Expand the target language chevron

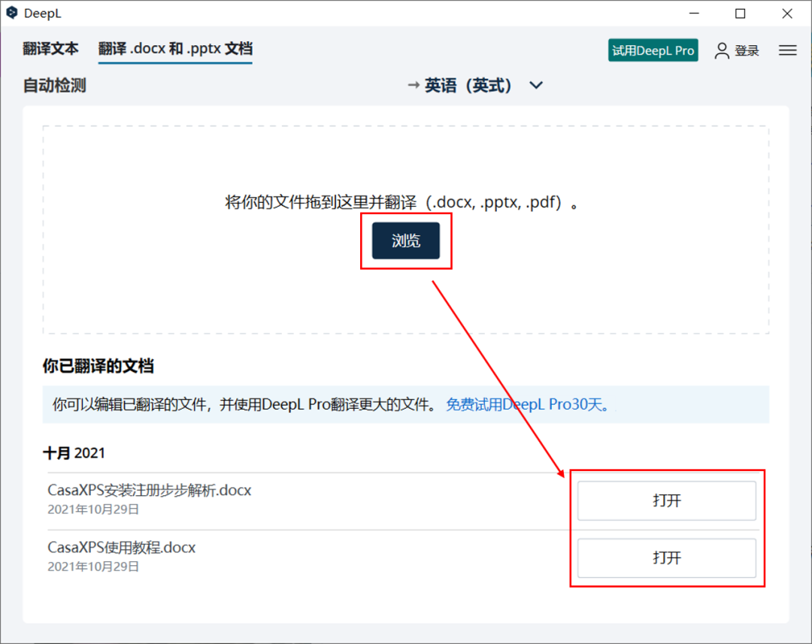(536, 85)
